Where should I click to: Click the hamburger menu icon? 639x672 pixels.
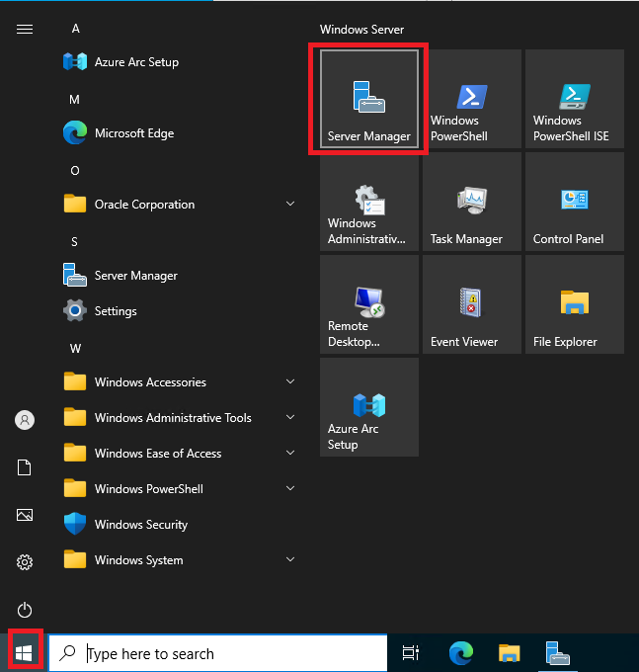25,29
